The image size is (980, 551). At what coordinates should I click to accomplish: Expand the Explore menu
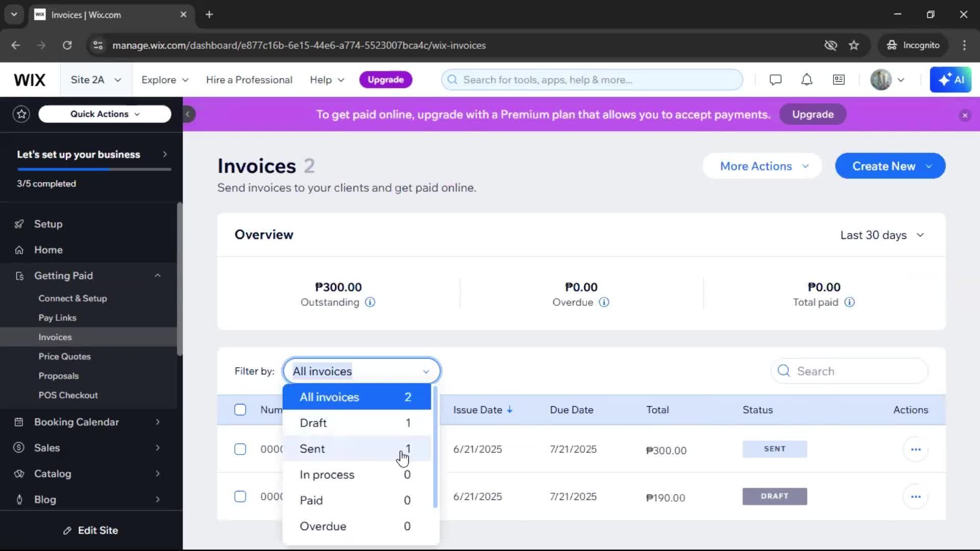tap(165, 80)
